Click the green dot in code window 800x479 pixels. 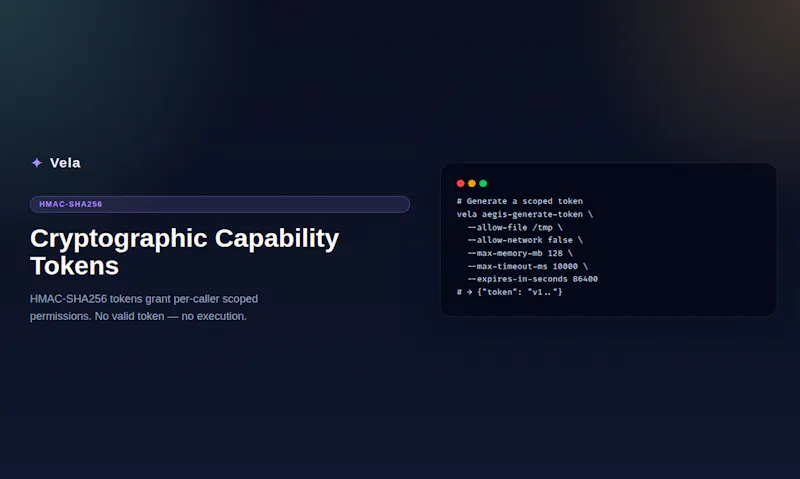483,183
